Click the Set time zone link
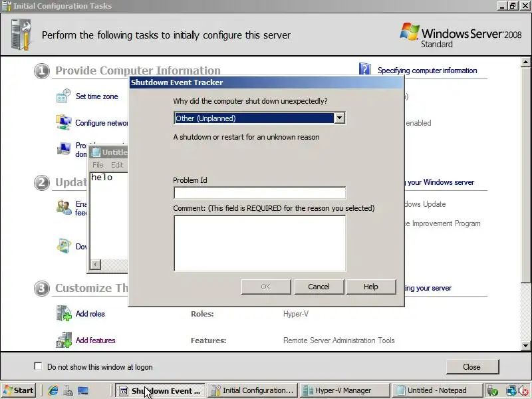Image resolution: width=532 pixels, height=399 pixels. (96, 96)
